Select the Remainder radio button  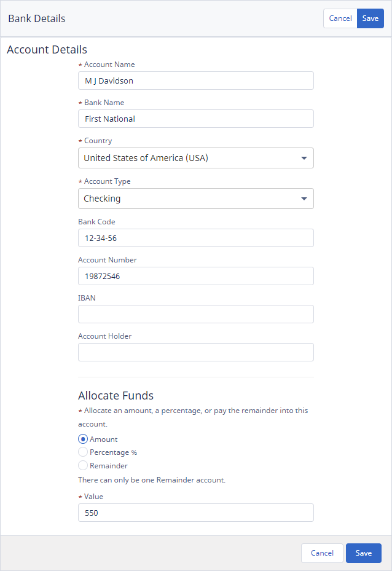[83, 465]
